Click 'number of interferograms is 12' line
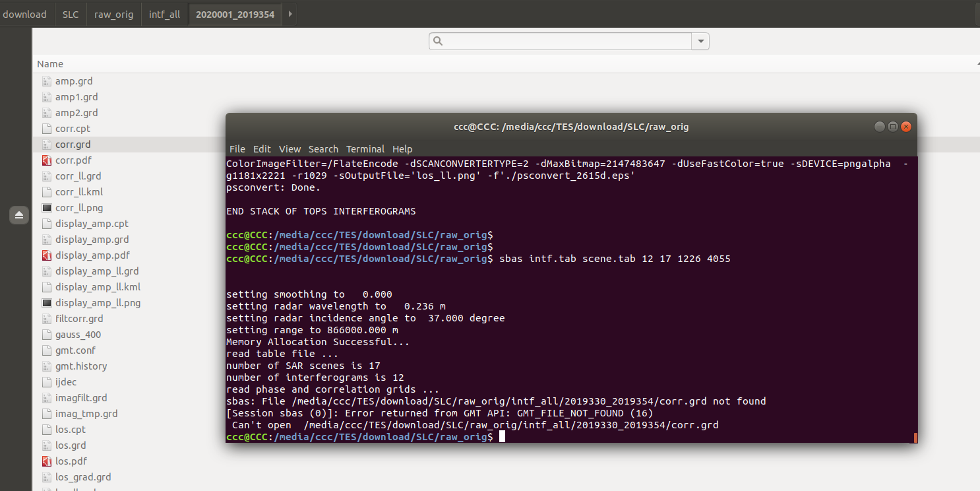 (315, 377)
